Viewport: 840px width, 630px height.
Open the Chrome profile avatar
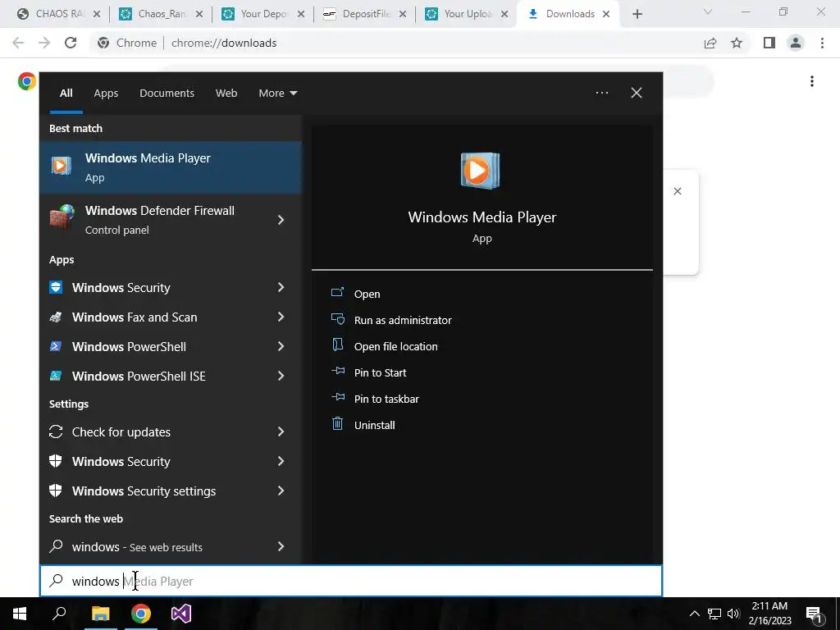tap(796, 43)
